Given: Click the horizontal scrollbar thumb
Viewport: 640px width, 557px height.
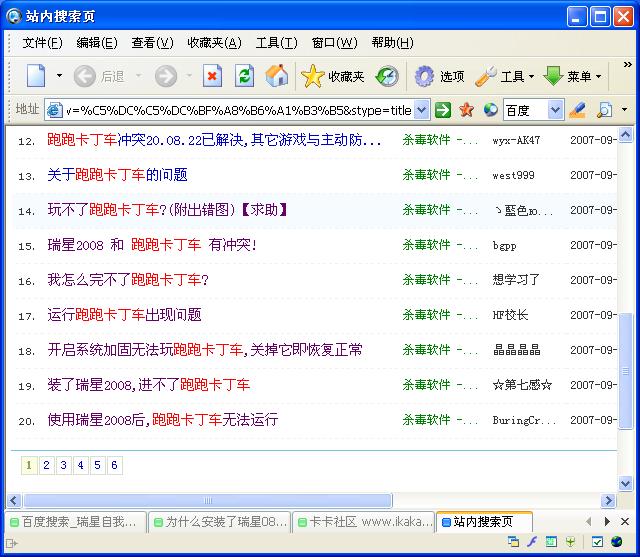Looking at the screenshot, I should pos(207,500).
